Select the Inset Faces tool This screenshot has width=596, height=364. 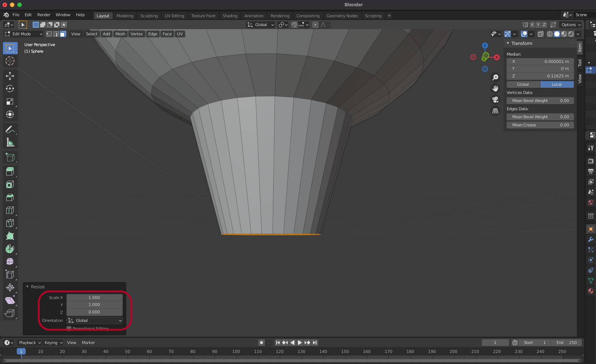point(10,185)
